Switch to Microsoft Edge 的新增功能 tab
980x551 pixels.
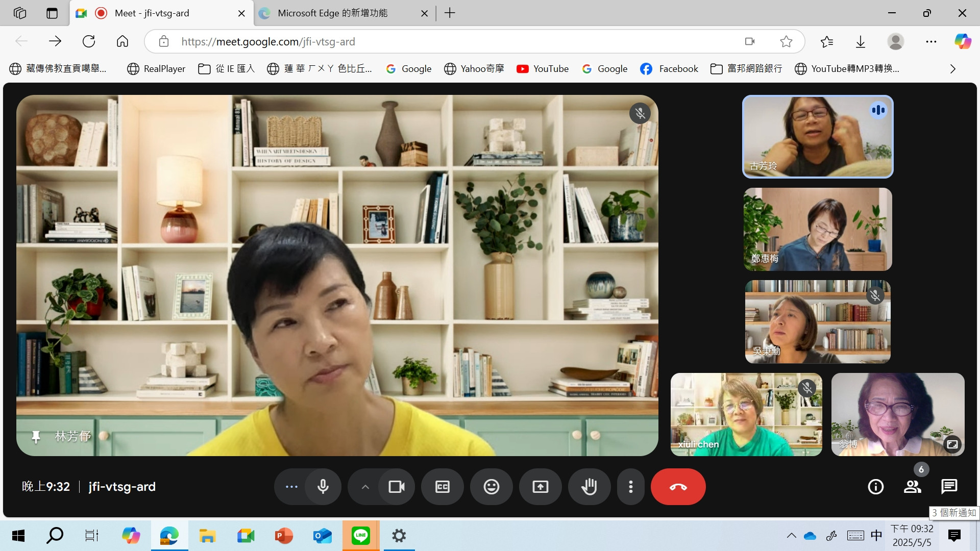pos(332,13)
